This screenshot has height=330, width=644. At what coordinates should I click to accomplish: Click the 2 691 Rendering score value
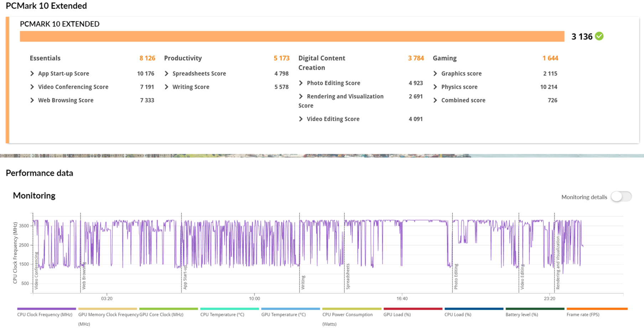(x=416, y=96)
